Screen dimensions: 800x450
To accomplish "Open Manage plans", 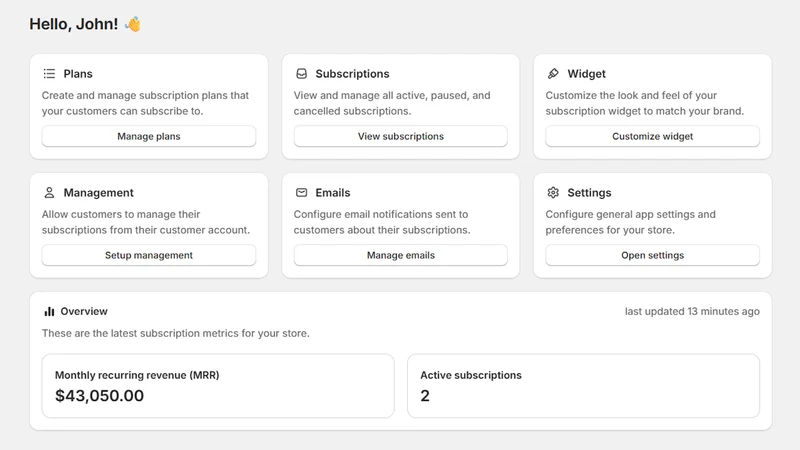I will pos(148,136).
